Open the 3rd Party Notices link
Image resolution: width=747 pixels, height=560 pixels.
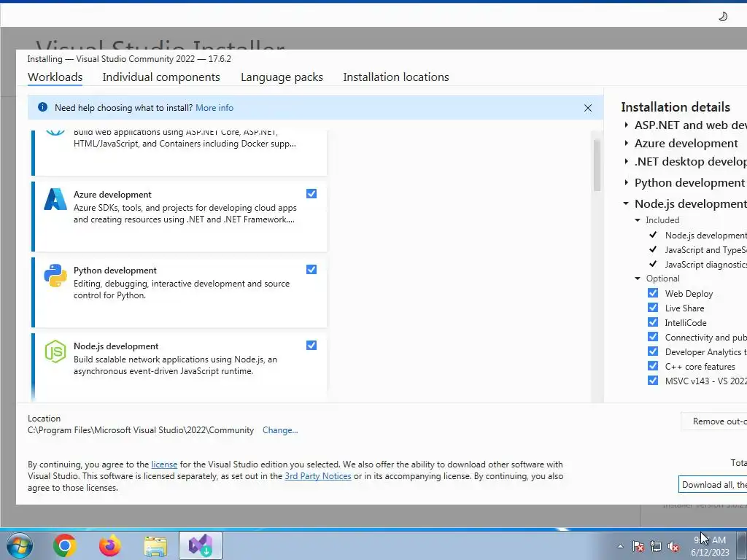point(318,476)
